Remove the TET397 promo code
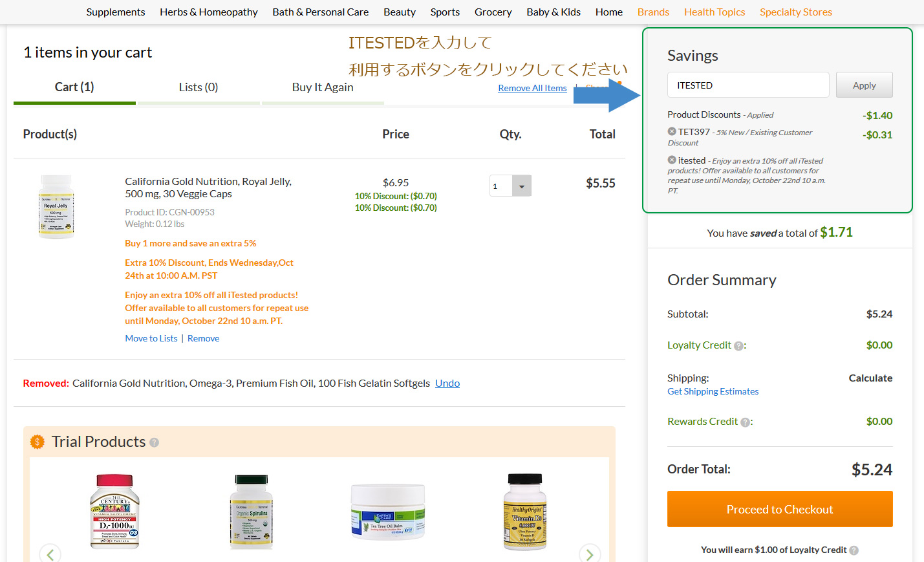Viewport: 924px width, 562px height. click(x=672, y=131)
